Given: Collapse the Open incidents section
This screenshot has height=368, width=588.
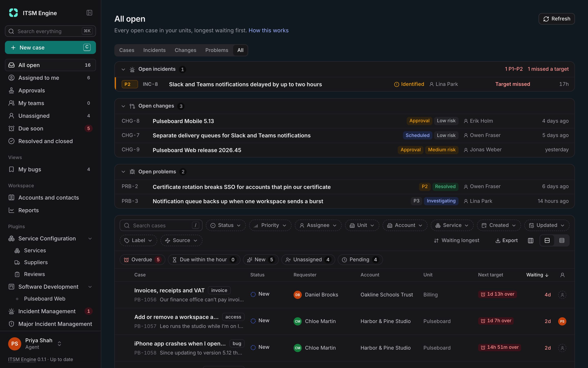Looking at the screenshot, I should [124, 69].
